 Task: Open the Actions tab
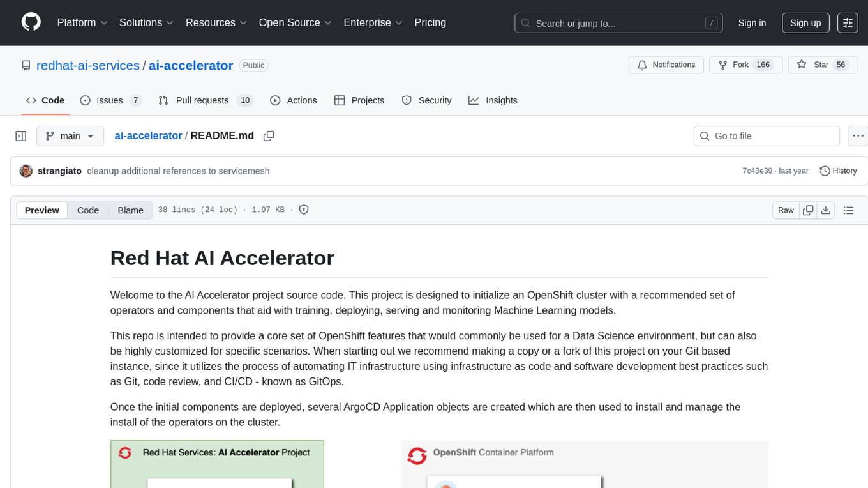[294, 100]
